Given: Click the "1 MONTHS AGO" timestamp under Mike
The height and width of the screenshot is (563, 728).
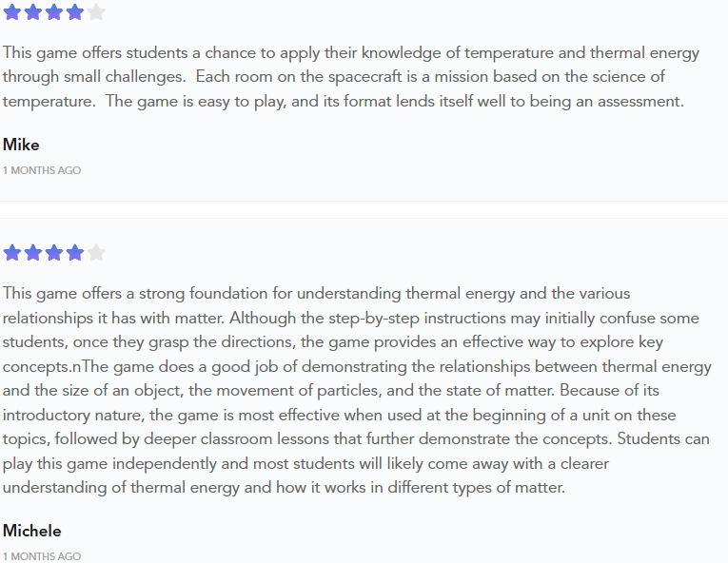Looking at the screenshot, I should coord(42,170).
